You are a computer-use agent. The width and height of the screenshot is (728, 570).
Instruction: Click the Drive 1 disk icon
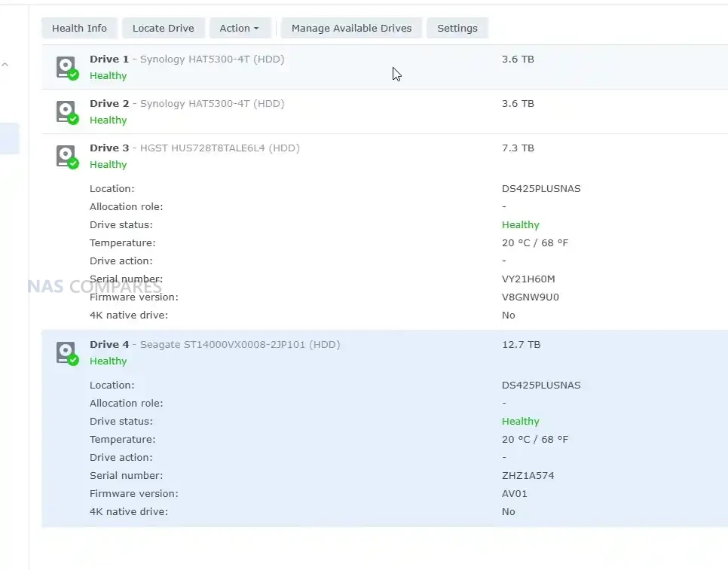[x=67, y=67]
